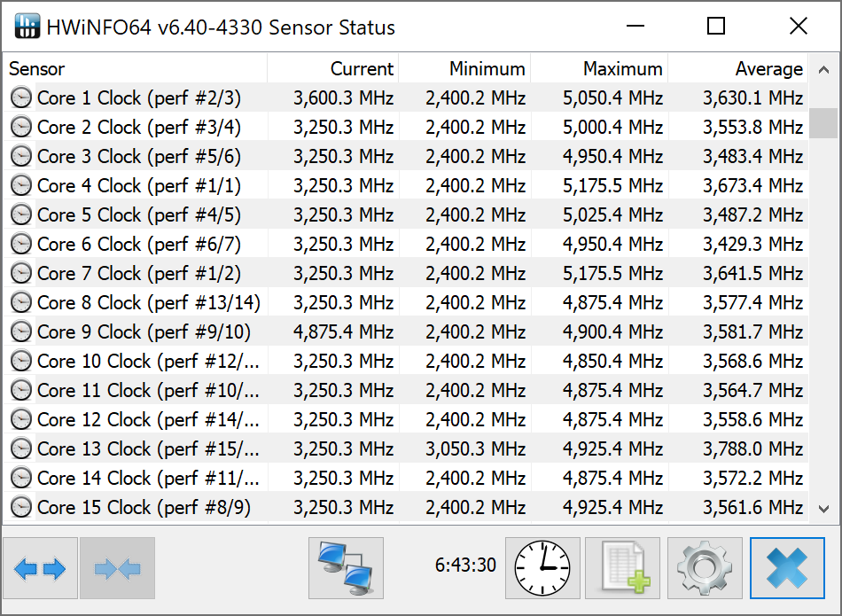Click Core 5 maximum value 5,025.4 MHz
This screenshot has width=842, height=616.
pos(612,214)
